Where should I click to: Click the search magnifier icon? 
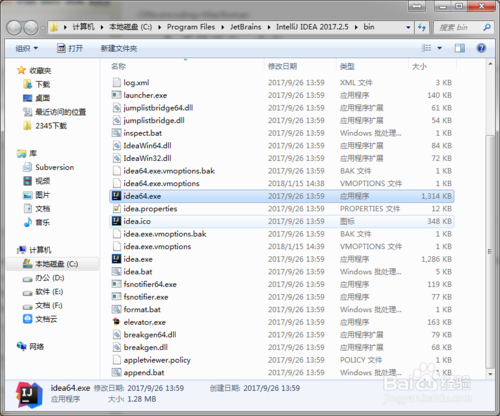(x=487, y=27)
